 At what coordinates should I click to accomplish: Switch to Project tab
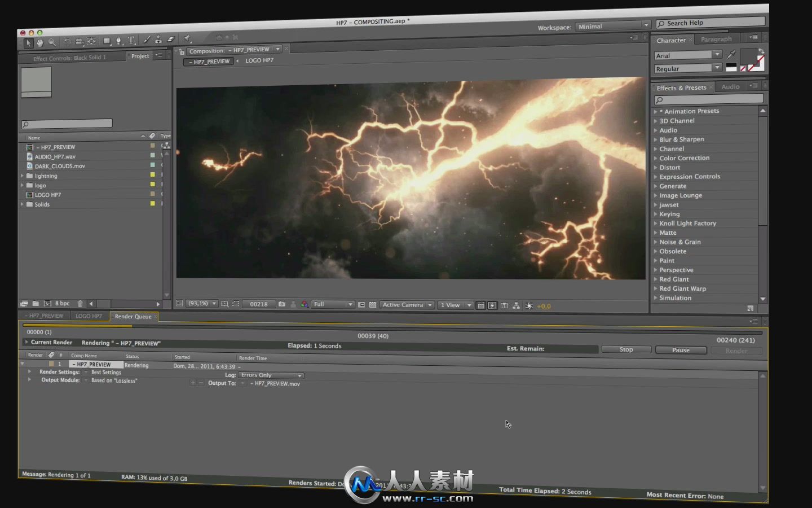tap(140, 56)
